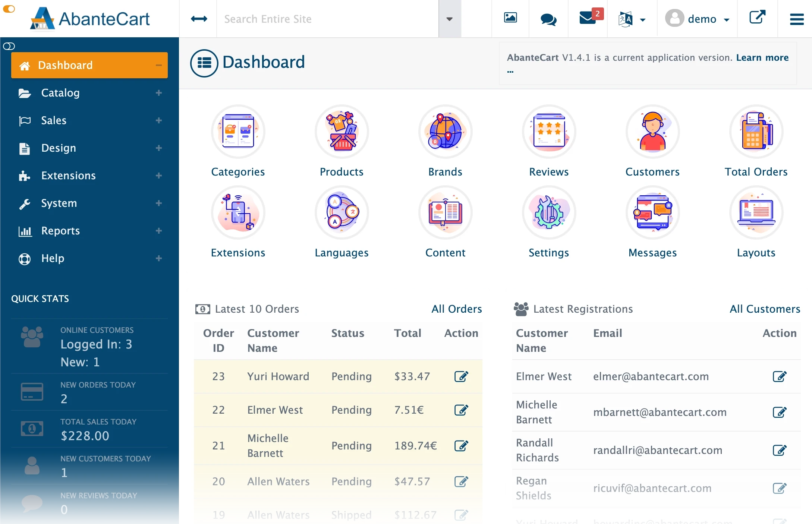812x524 pixels.
Task: Expand the Catalog menu
Action: pyautogui.click(x=159, y=93)
